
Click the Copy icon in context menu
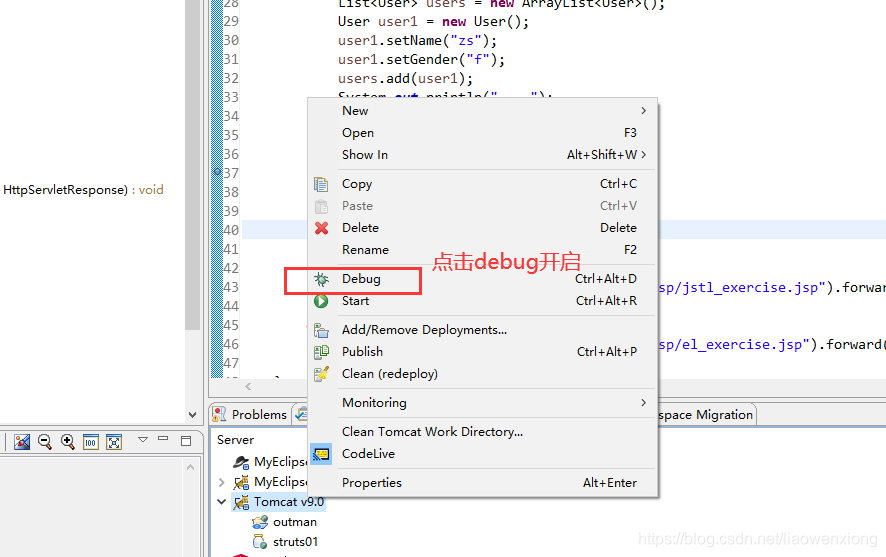pos(321,184)
